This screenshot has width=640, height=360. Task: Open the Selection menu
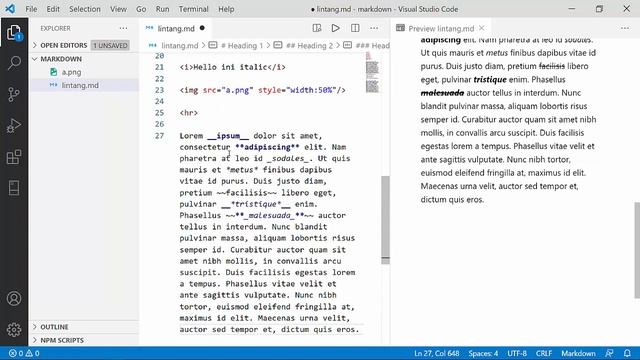(x=84, y=9)
